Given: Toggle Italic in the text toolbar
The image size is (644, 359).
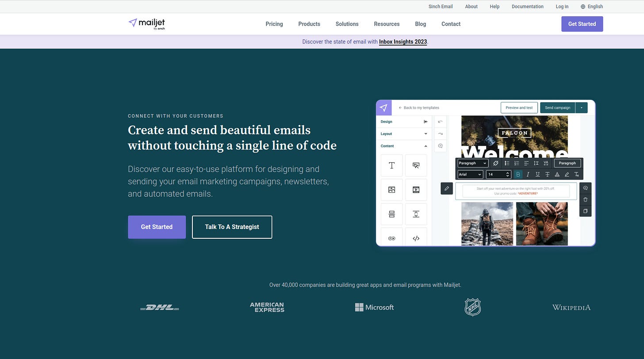Looking at the screenshot, I should pos(528,175).
